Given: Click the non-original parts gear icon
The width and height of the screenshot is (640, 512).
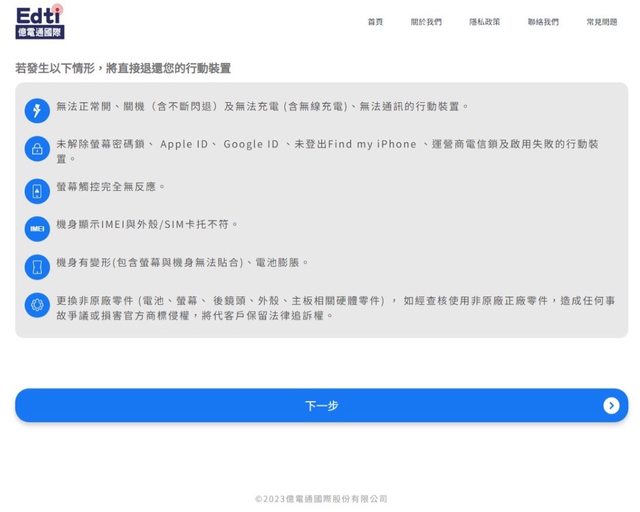Looking at the screenshot, I should point(37,305).
